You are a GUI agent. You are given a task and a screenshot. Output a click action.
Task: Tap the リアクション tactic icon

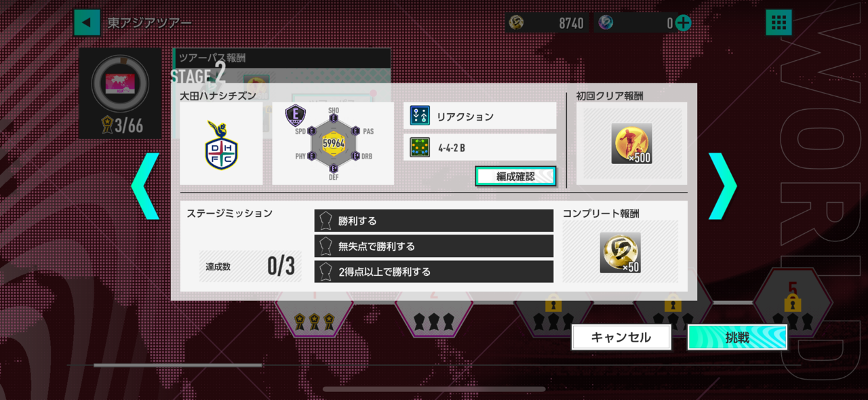pos(420,116)
